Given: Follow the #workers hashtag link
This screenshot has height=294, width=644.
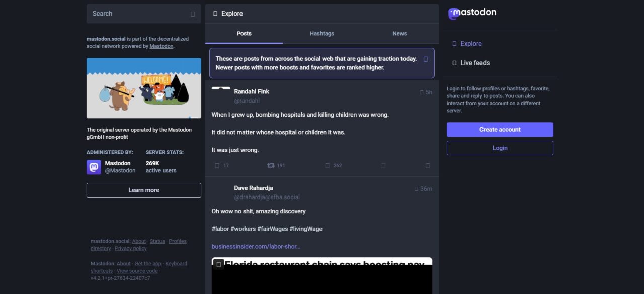Looking at the screenshot, I should (x=243, y=229).
